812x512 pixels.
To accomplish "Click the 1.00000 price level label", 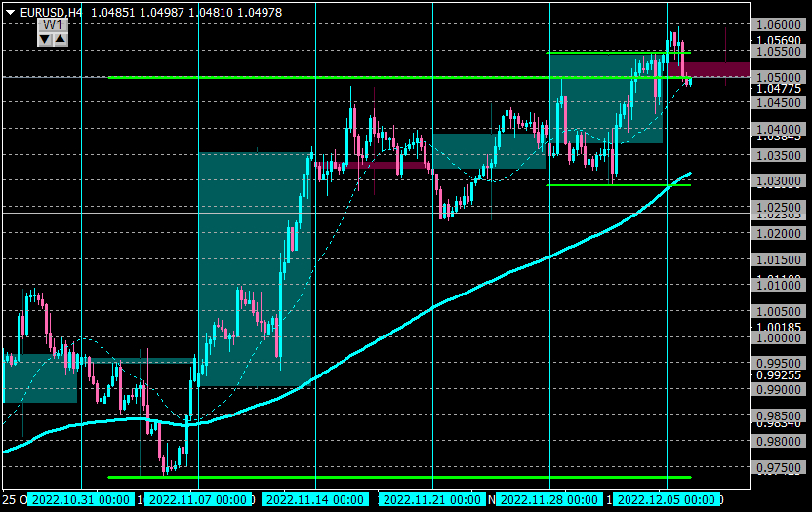I will click(x=779, y=337).
